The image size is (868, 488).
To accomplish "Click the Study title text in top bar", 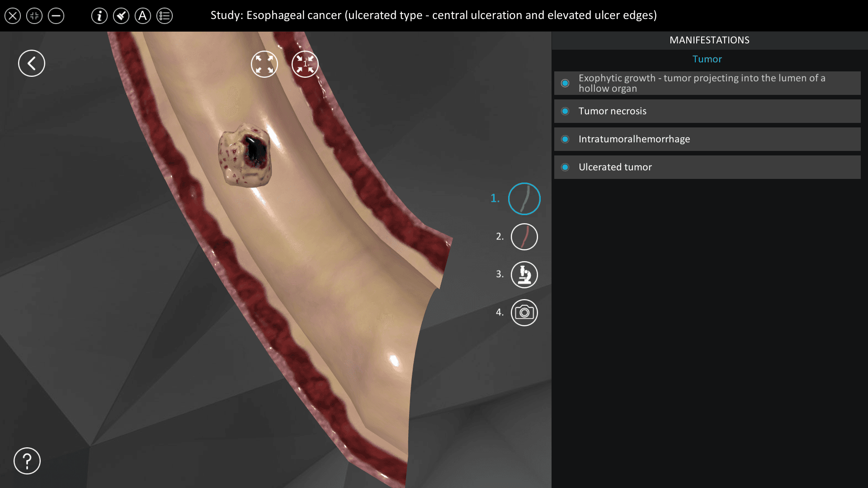I will point(434,15).
